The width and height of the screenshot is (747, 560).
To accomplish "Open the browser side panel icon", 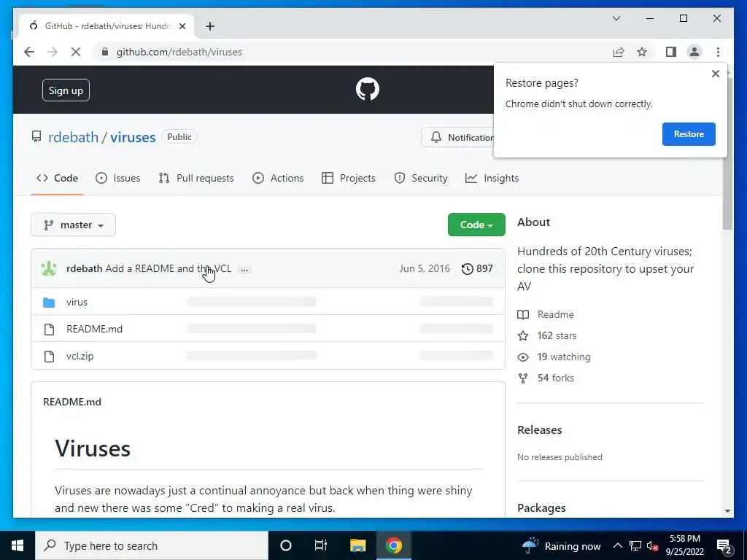I will coord(671,52).
